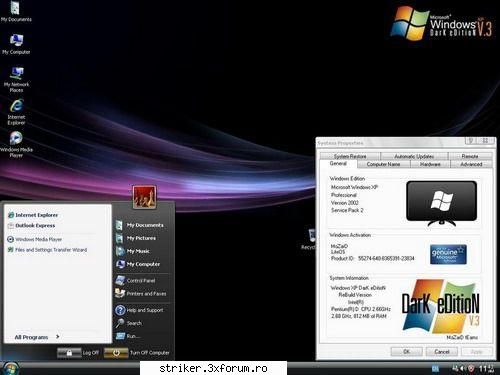500x375 pixels.
Task: Open Search from the Start menu
Action: (129, 323)
